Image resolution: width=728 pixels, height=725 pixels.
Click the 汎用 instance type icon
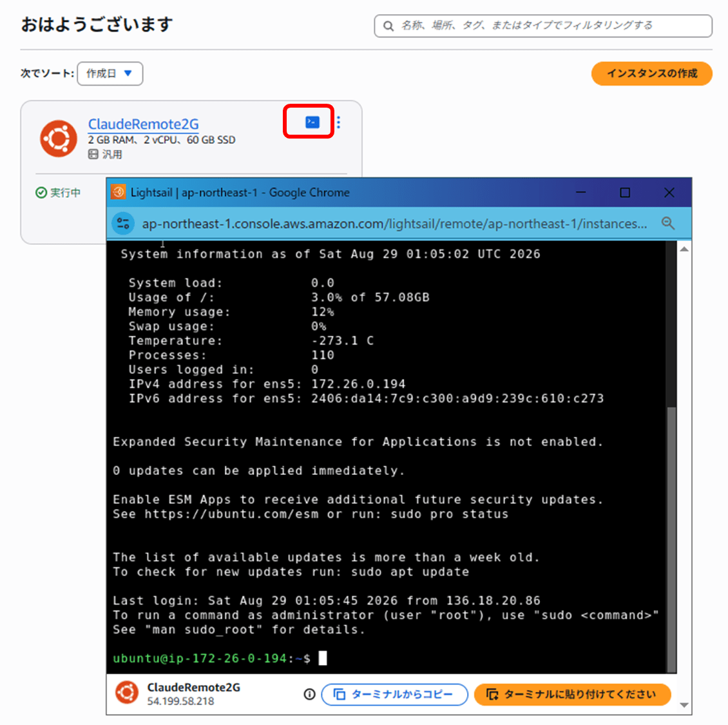click(x=93, y=154)
